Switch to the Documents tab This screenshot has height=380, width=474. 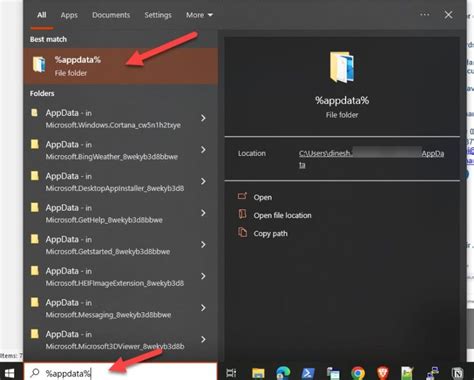click(x=111, y=15)
